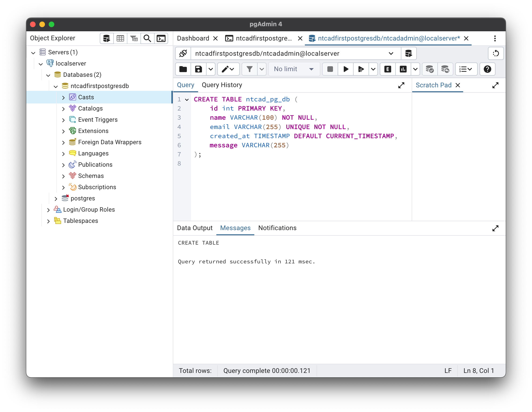The height and width of the screenshot is (412, 532).
Task: Click the Commit transaction icon
Action: tap(430, 69)
